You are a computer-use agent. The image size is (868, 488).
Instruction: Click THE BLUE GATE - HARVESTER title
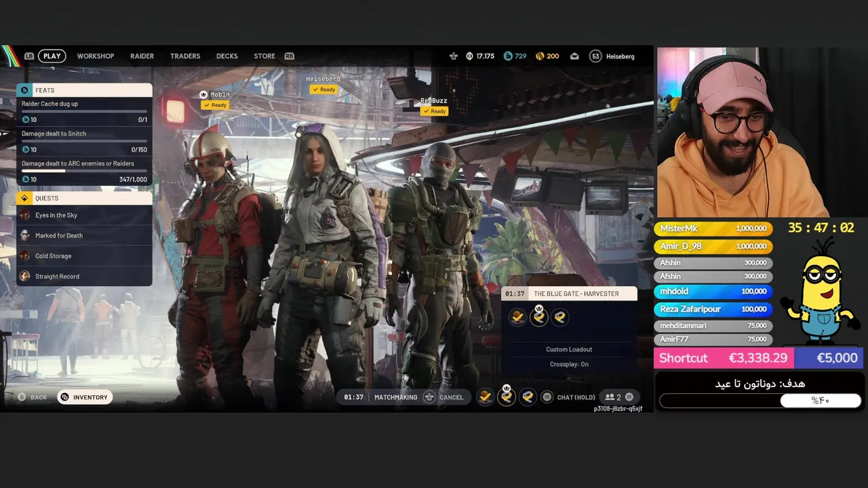[x=576, y=293]
